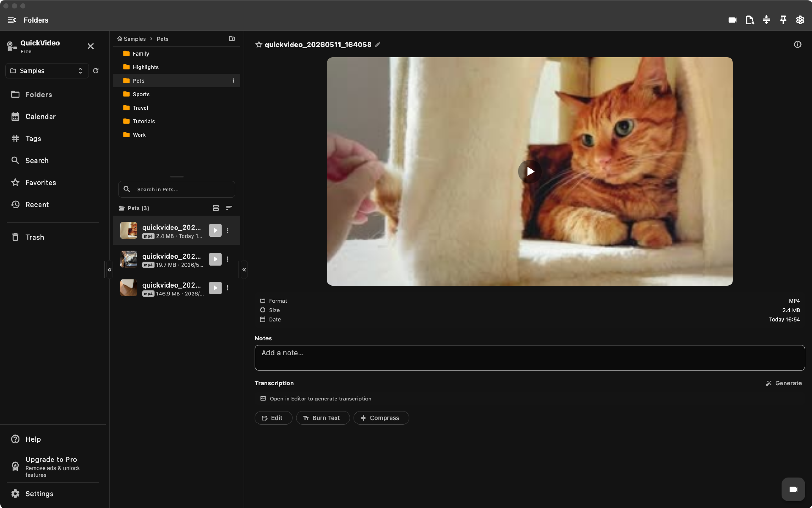Click the Search in Pets field
The height and width of the screenshot is (508, 812).
point(177,189)
